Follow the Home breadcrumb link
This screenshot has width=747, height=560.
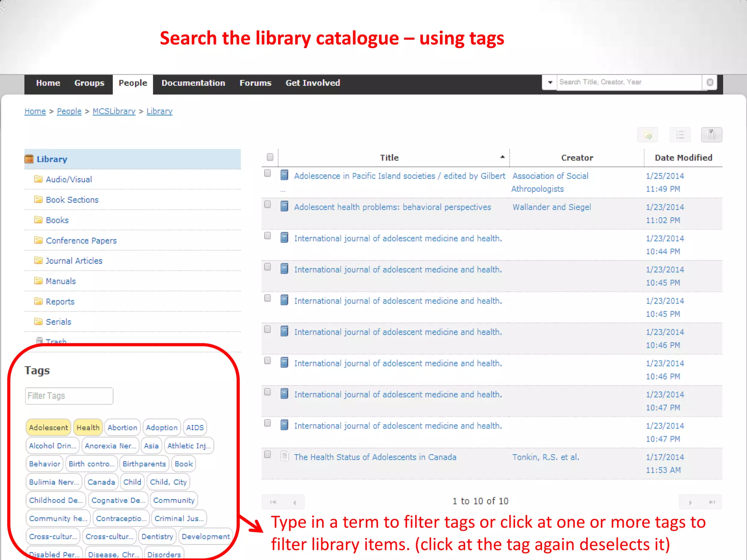[35, 111]
